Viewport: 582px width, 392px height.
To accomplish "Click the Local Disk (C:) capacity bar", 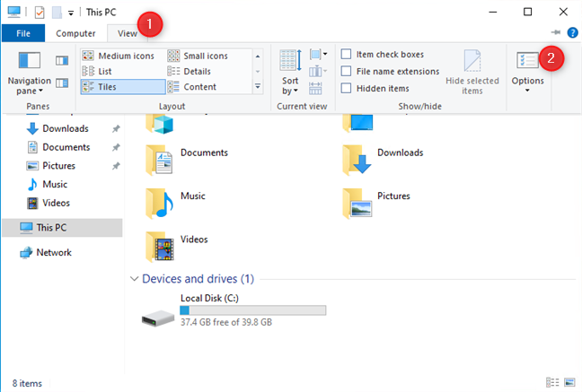I will (252, 309).
